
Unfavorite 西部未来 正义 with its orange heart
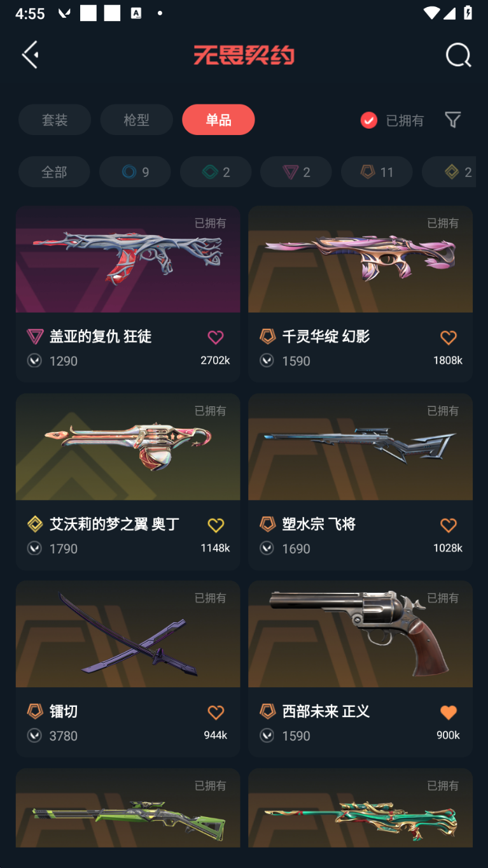449,713
